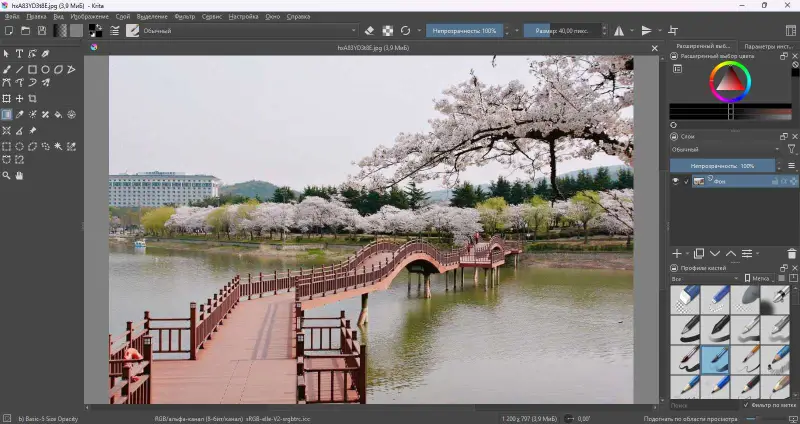Image resolution: width=800 pixels, height=424 pixels.
Task: Select the Rectangle shape tool
Action: point(32,69)
